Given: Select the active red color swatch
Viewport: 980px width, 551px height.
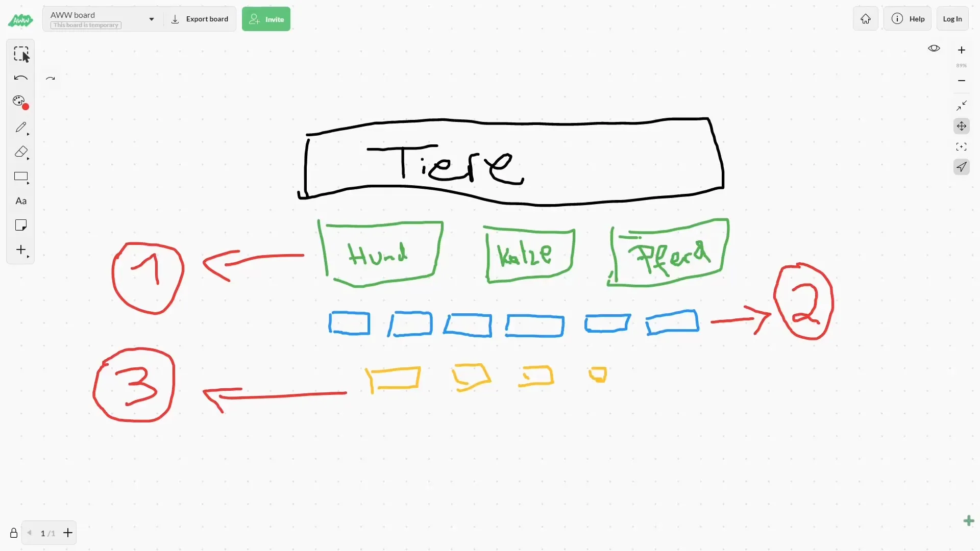Looking at the screenshot, I should point(24,106).
